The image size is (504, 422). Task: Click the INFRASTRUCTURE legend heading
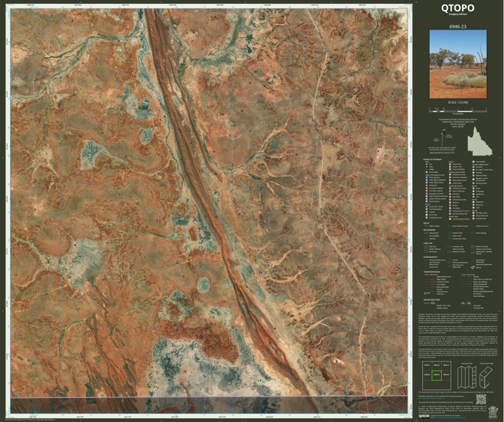[432, 299]
